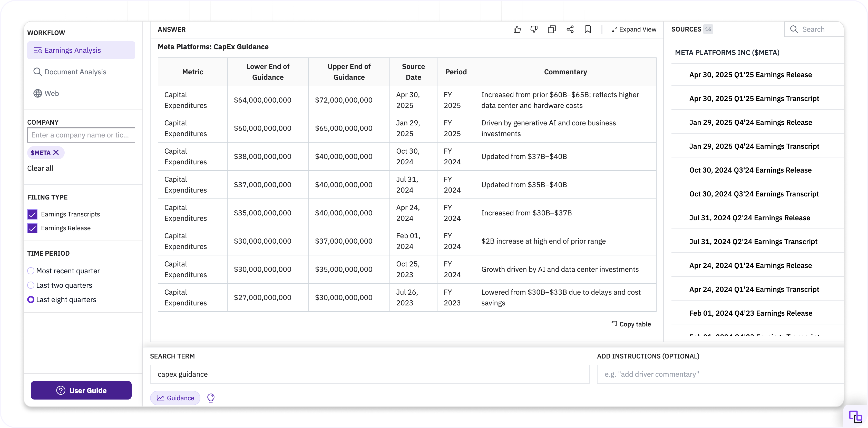Uncheck the Earnings Transcripts checkbox
Viewport: 868px width, 428px height.
pyautogui.click(x=32, y=214)
